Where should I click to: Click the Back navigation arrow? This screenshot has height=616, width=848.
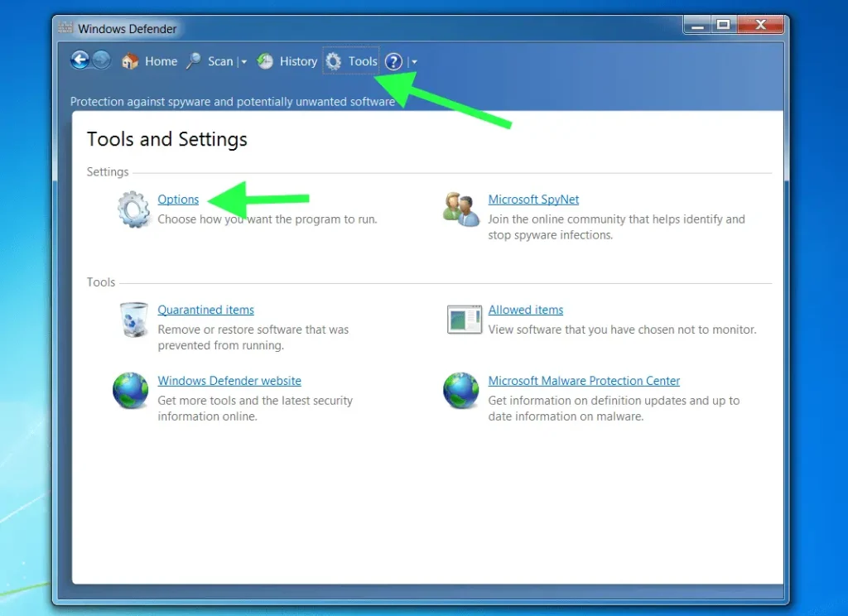click(x=80, y=60)
